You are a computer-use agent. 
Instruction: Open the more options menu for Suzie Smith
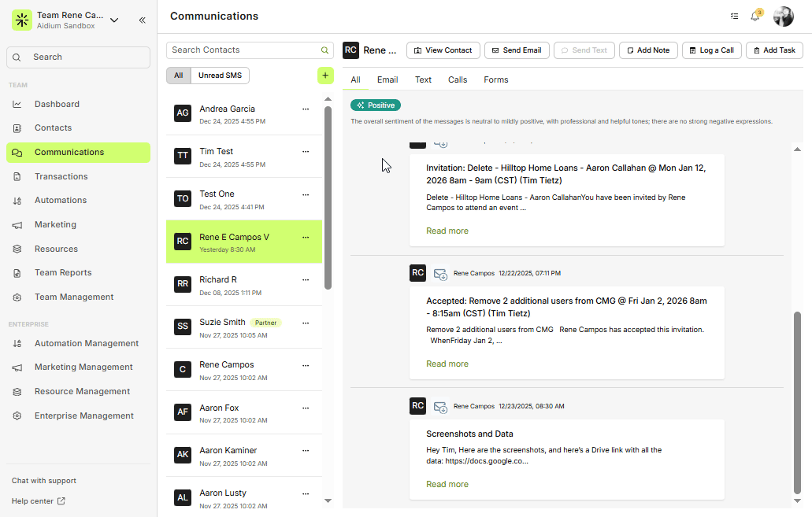pyautogui.click(x=306, y=323)
